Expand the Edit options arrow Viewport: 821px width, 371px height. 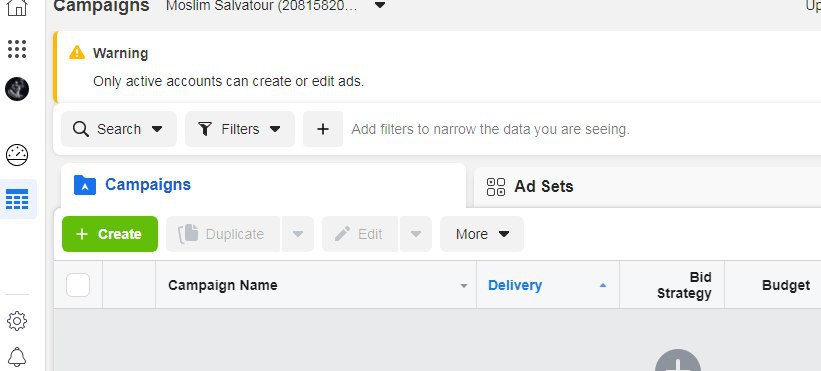416,234
